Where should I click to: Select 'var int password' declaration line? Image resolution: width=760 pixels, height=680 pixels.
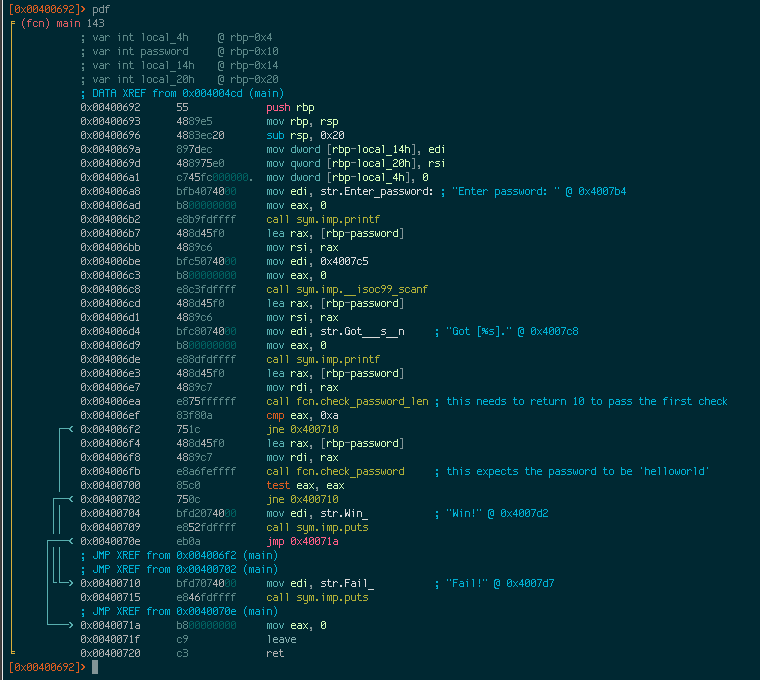point(179,51)
